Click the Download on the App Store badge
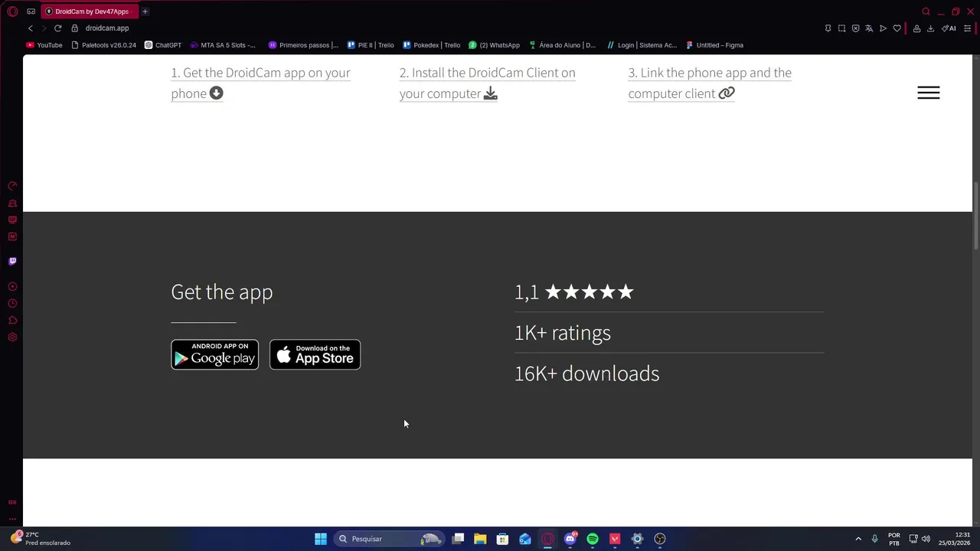This screenshot has height=551, width=980. pos(315,354)
